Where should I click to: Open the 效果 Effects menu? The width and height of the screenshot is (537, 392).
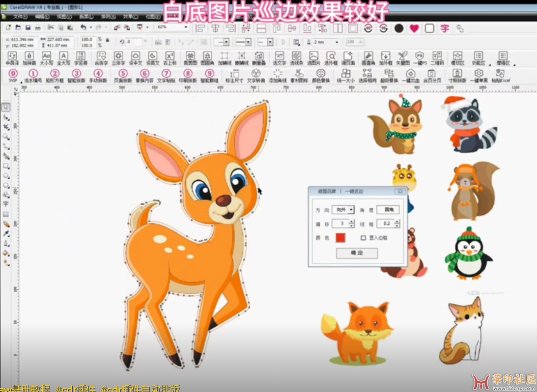130,16
